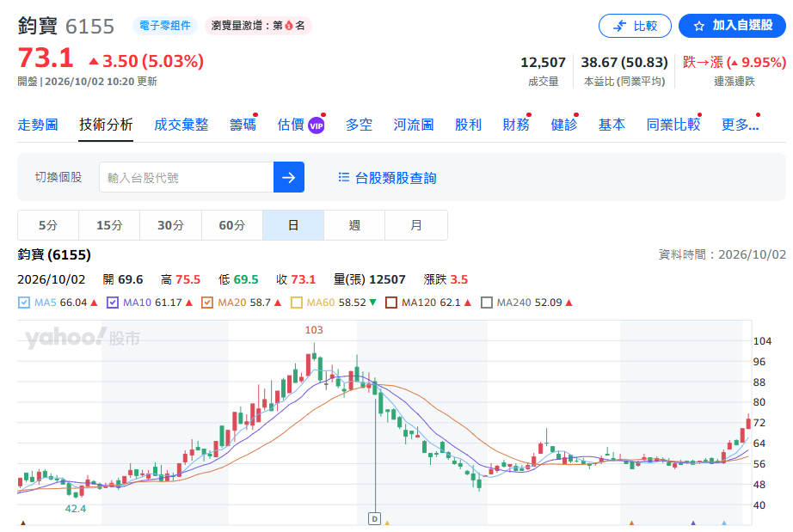Select the 月 monthly chart interval
The height and width of the screenshot is (532, 793).
point(416,225)
